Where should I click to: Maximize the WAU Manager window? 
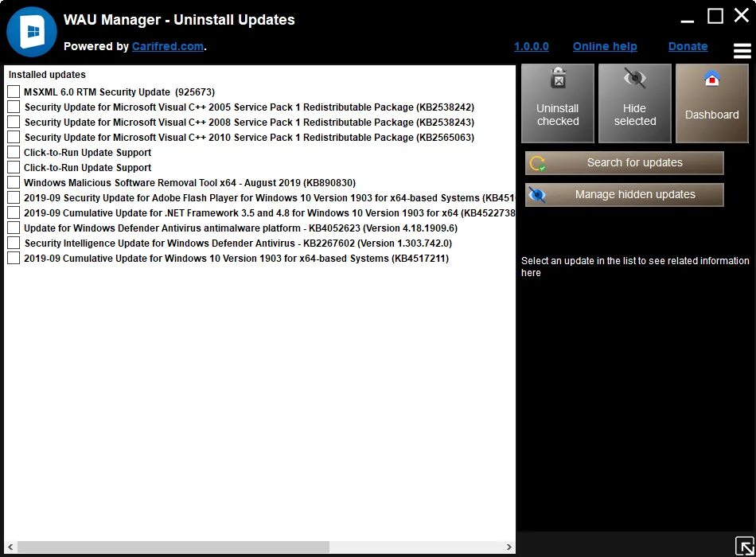715,16
